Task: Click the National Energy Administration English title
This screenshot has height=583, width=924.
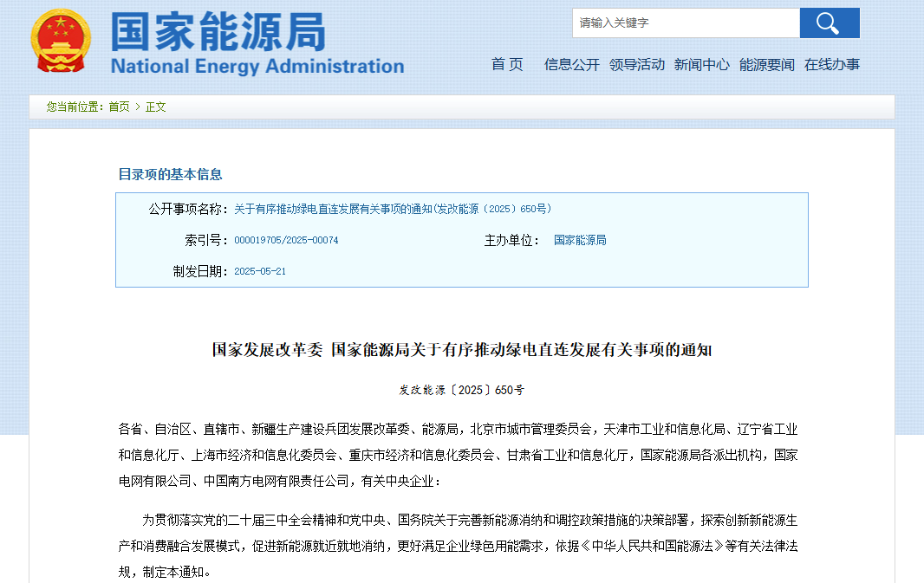Action: coord(257,67)
